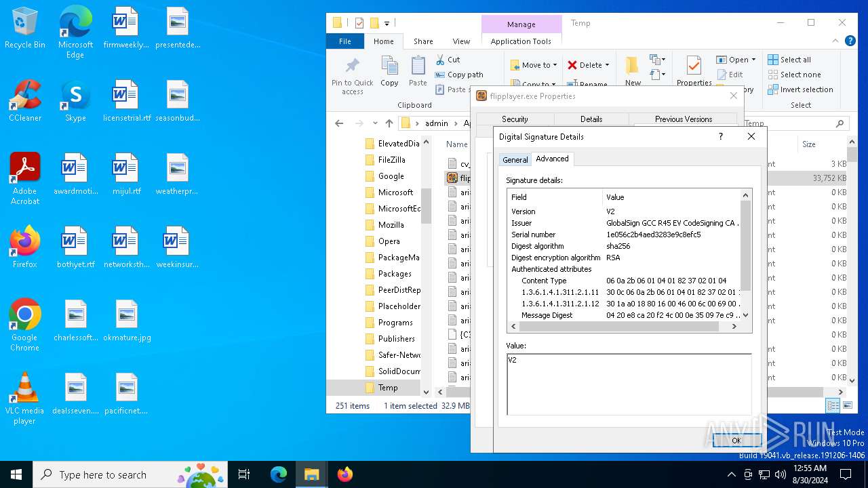This screenshot has height=488, width=868.
Task: Open the Recycle Bin desktop icon
Action: pyautogui.click(x=25, y=28)
